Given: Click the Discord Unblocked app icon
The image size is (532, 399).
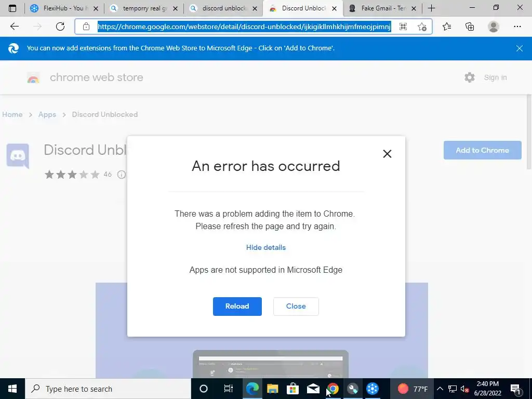Looking at the screenshot, I should point(18,156).
